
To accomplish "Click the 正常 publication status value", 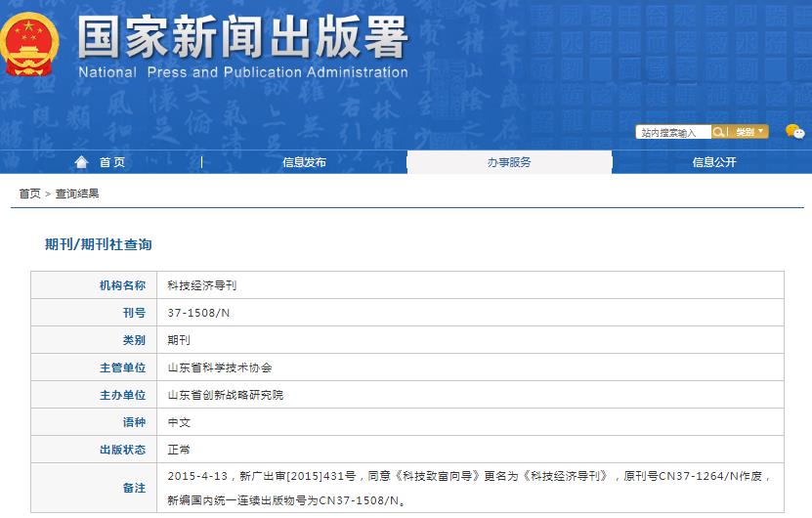I will [179, 450].
